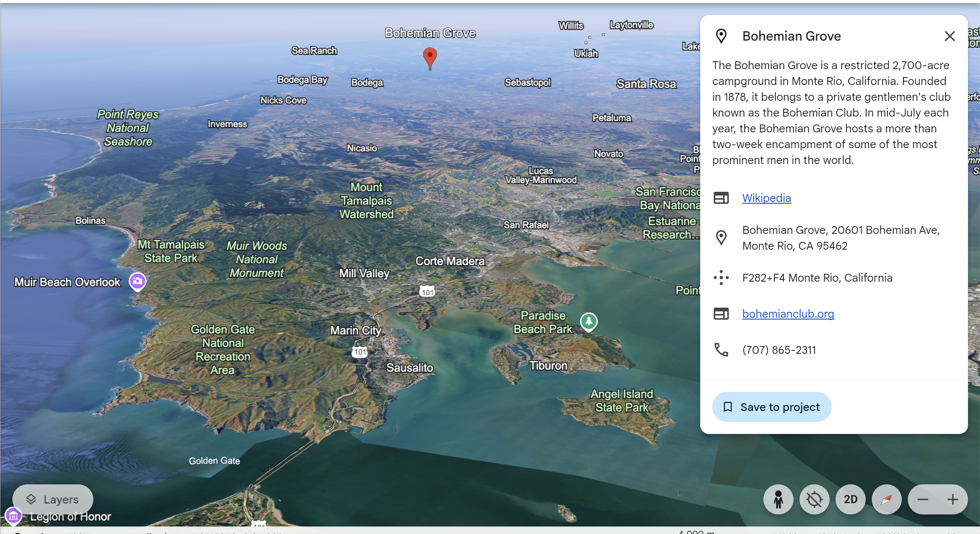Activate the Pegman Street View icon

click(778, 499)
